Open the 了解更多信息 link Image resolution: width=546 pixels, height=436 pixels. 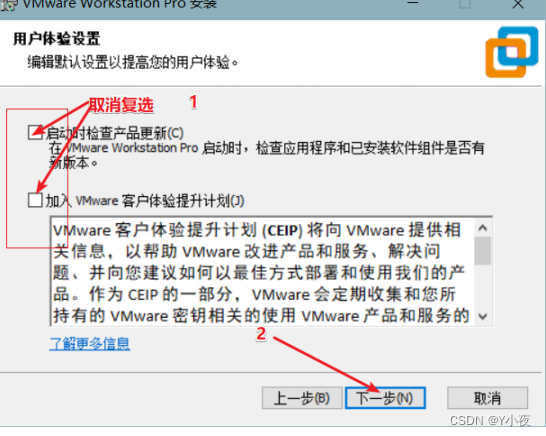[90, 344]
